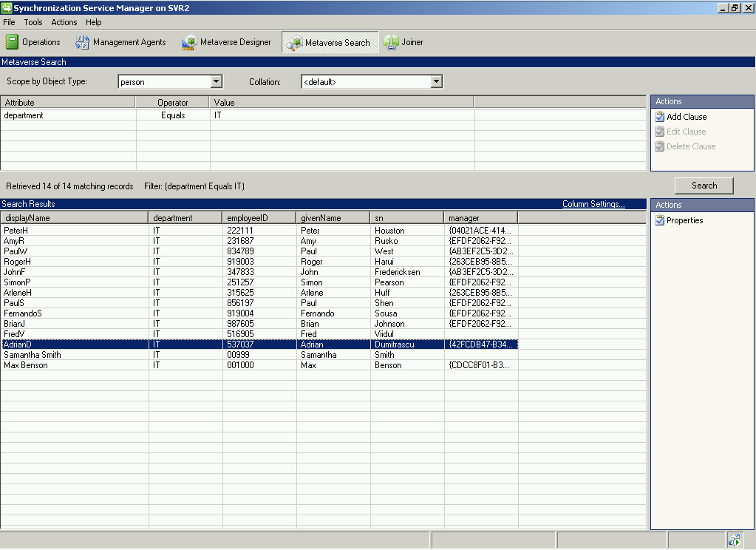
Task: Click given name Arlene
Action: point(312,293)
